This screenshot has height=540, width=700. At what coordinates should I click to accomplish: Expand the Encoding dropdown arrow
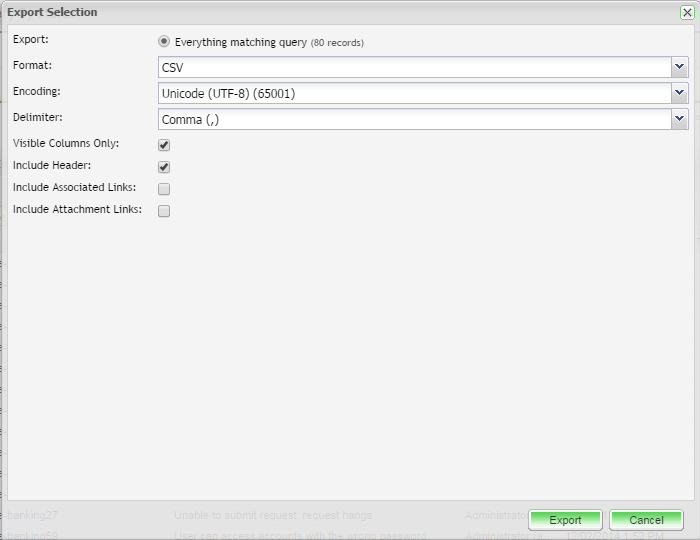coord(680,93)
